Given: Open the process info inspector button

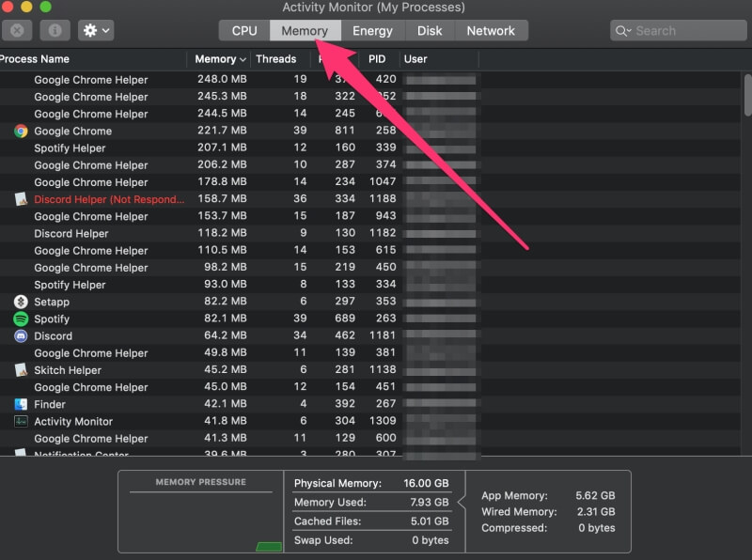Looking at the screenshot, I should pyautogui.click(x=55, y=31).
